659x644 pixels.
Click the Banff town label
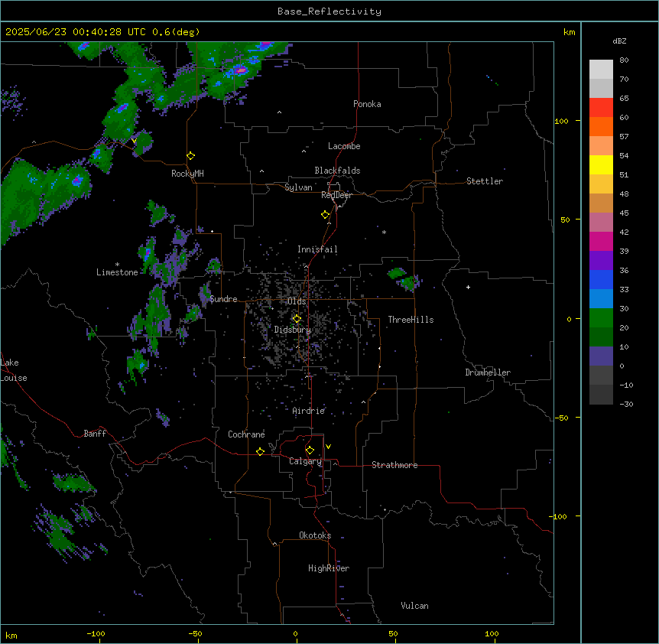pos(95,434)
